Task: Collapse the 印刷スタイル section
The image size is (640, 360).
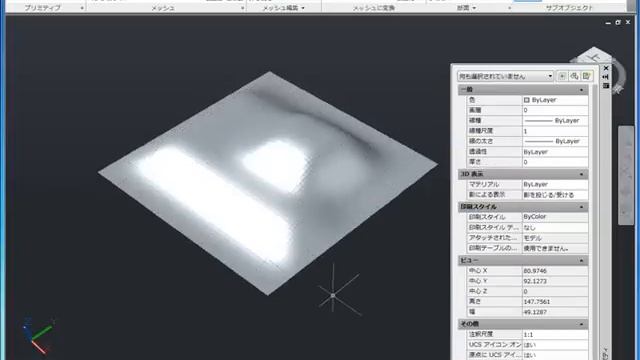Action: pos(582,207)
